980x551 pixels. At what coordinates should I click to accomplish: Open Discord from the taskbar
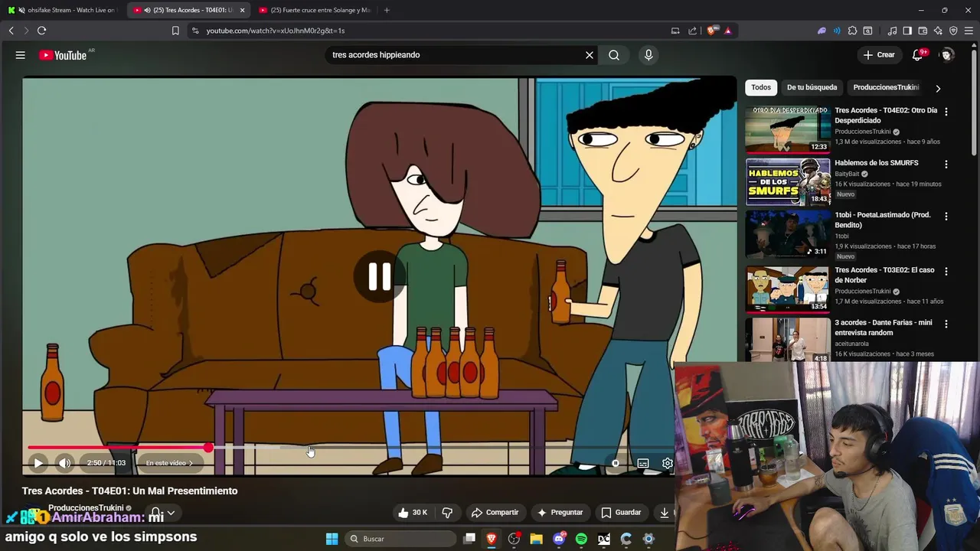[x=559, y=539]
